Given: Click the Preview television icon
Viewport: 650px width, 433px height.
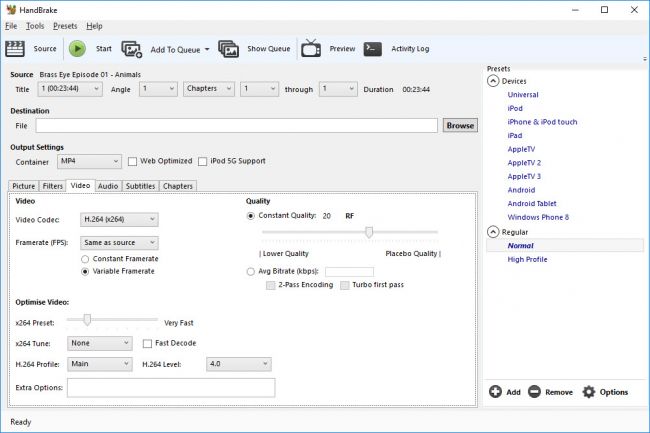Looking at the screenshot, I should pos(311,48).
